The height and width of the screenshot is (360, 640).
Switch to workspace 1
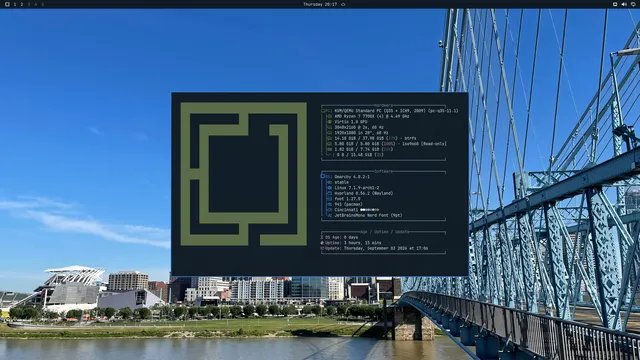(15, 4)
